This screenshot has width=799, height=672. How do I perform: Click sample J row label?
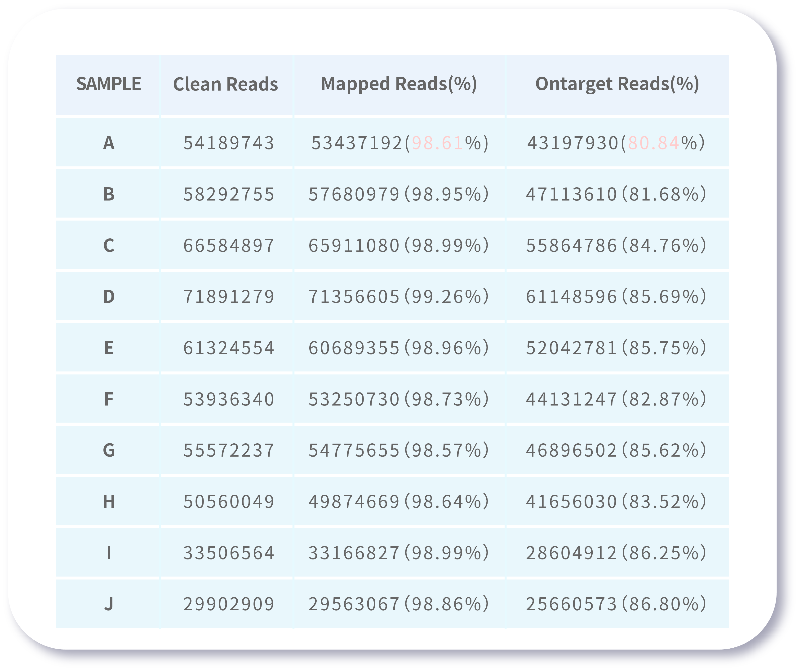point(109,604)
